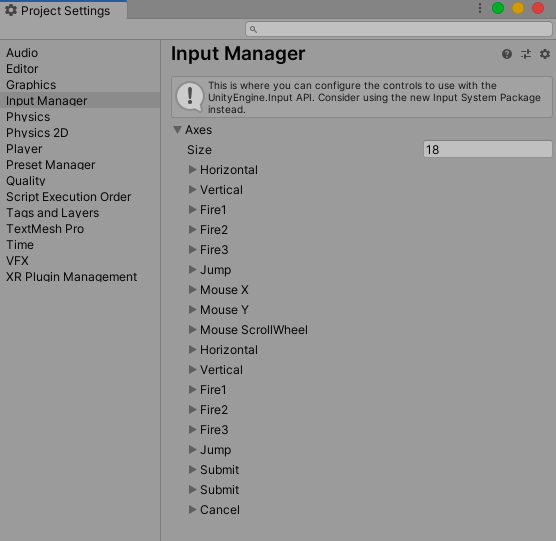
Task: Click the Cancel axis label
Action: point(220,509)
